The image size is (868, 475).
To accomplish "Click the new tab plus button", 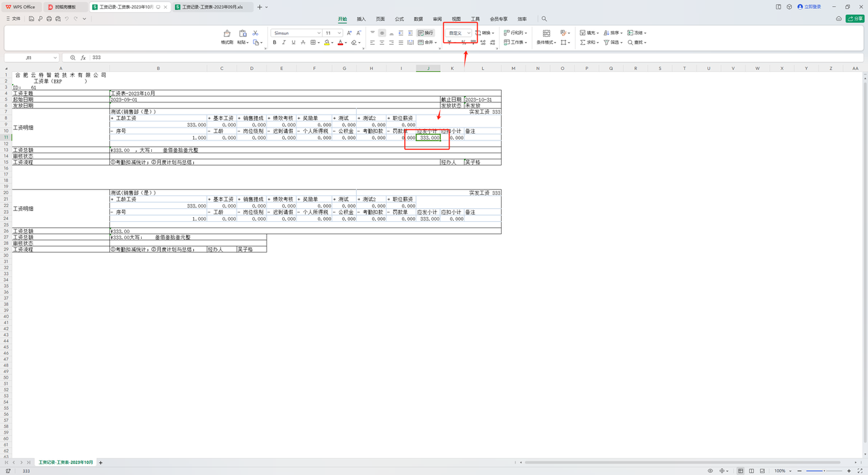I will coord(259,7).
